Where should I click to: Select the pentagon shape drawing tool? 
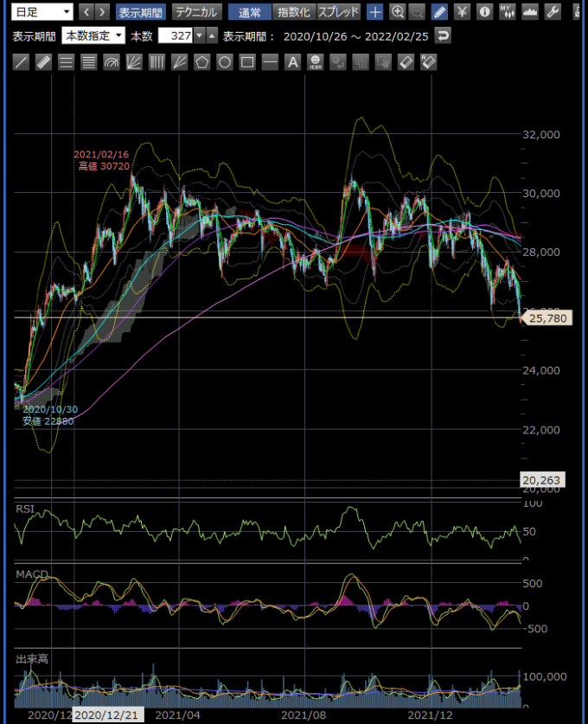[x=202, y=62]
